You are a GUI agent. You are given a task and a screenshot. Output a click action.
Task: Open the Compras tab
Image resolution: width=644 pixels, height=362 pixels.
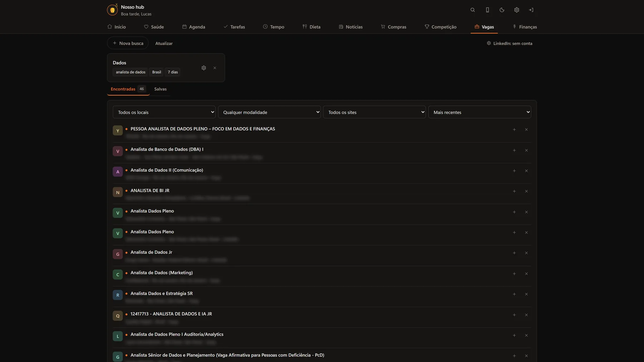[394, 27]
